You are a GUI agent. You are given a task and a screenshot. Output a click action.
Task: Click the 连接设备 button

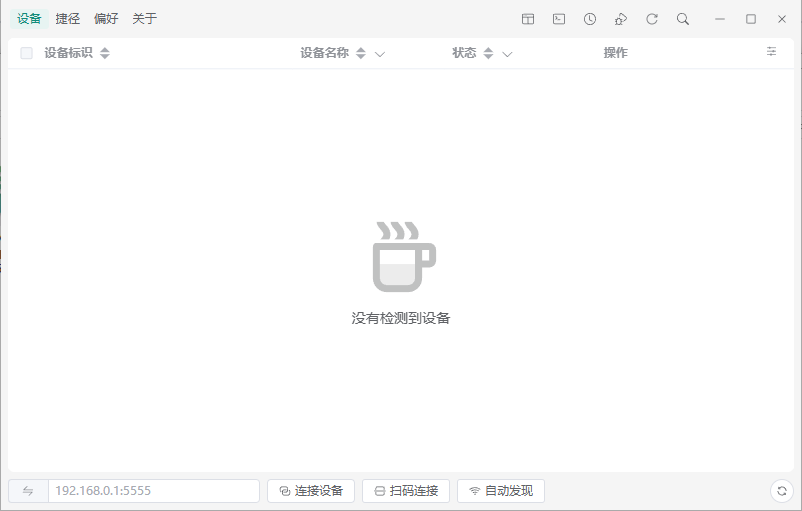(311, 491)
